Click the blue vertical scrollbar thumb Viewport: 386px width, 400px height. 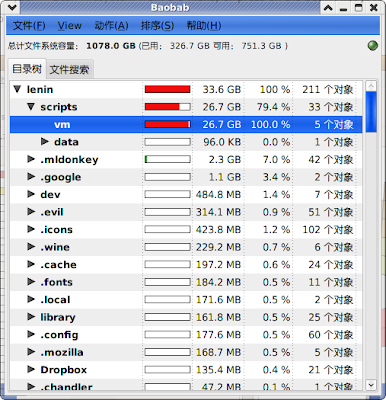pos(371,112)
